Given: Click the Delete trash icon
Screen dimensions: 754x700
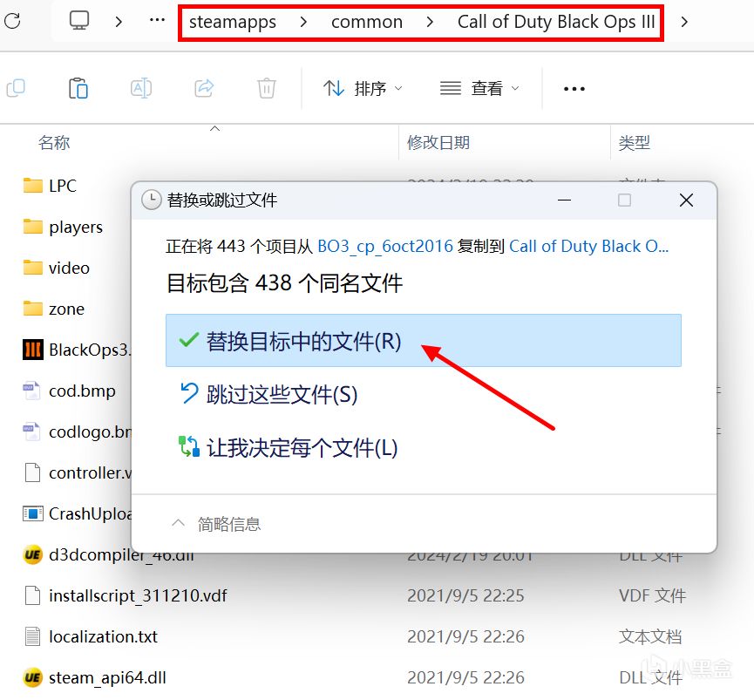Looking at the screenshot, I should (267, 88).
